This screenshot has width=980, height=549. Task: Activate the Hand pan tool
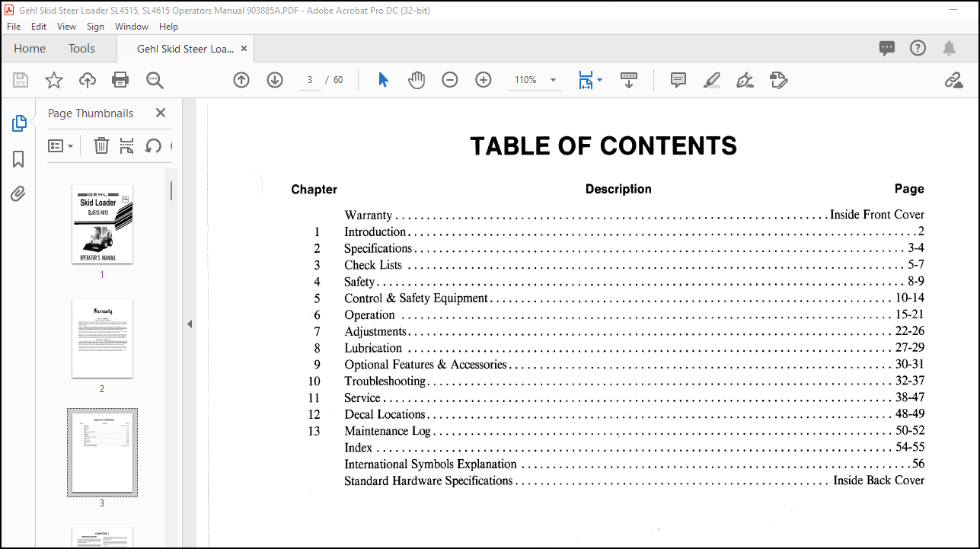coord(417,80)
